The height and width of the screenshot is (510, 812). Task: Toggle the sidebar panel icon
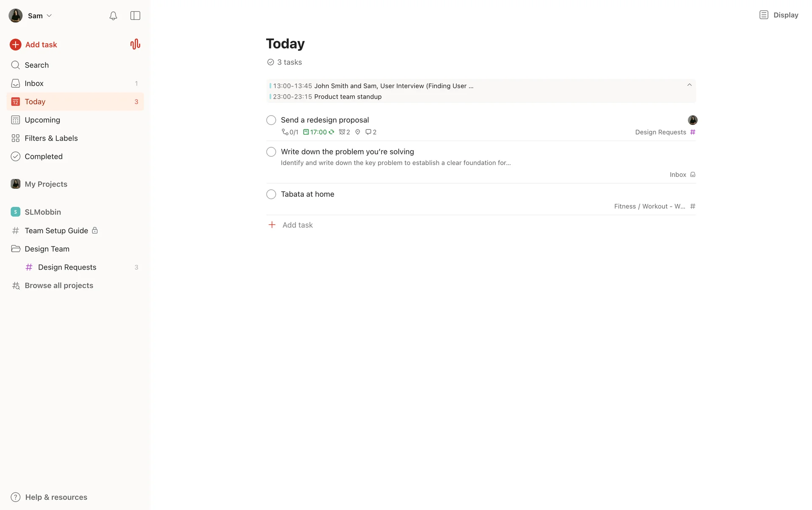135,16
